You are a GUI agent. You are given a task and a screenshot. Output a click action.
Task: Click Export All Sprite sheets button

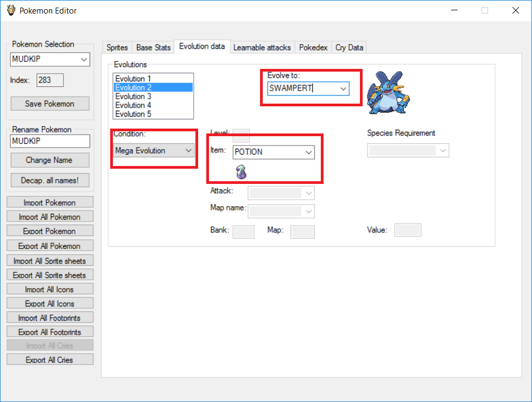tap(50, 275)
